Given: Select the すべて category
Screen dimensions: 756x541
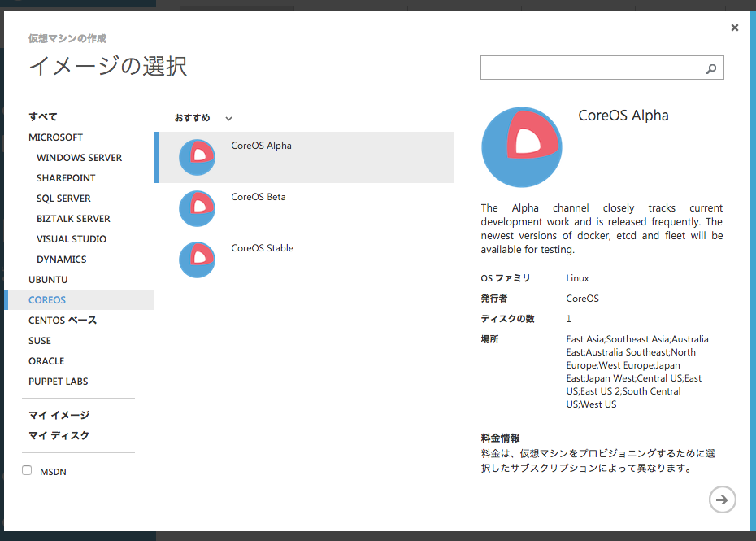Looking at the screenshot, I should click(x=43, y=117).
